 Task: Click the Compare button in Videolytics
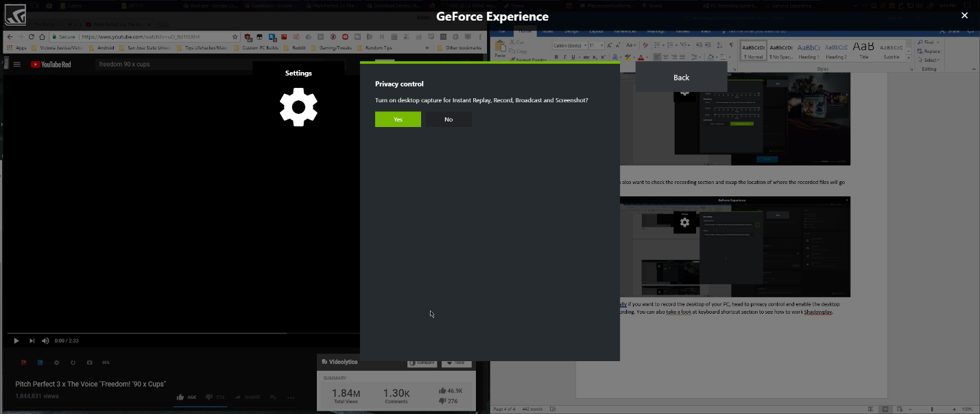[422, 363]
